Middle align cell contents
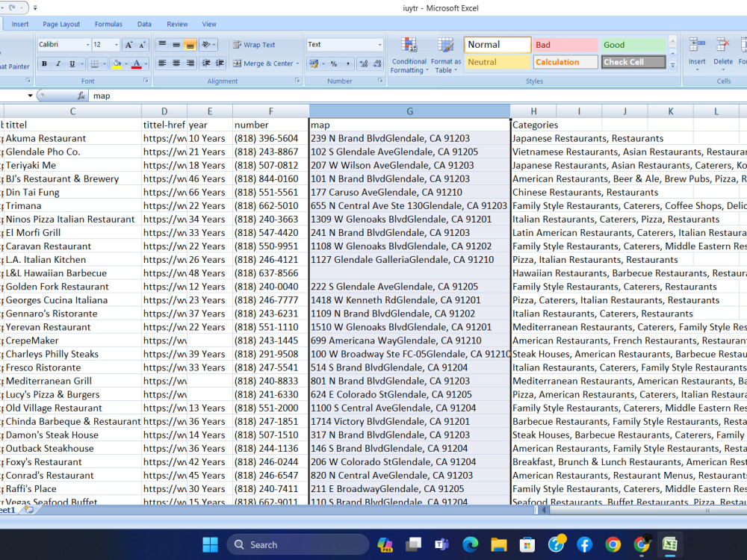747x560 pixels. coord(176,45)
